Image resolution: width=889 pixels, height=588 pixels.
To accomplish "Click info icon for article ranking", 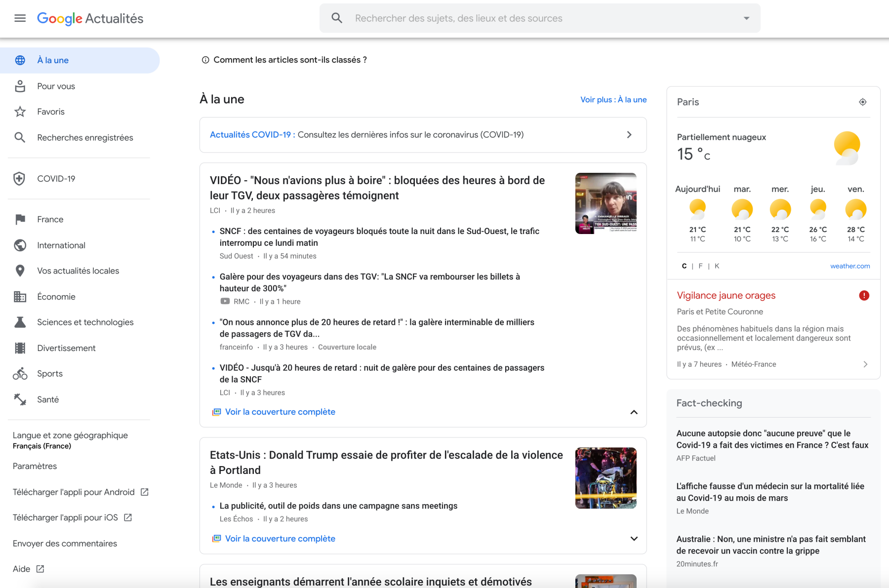I will 205,60.
